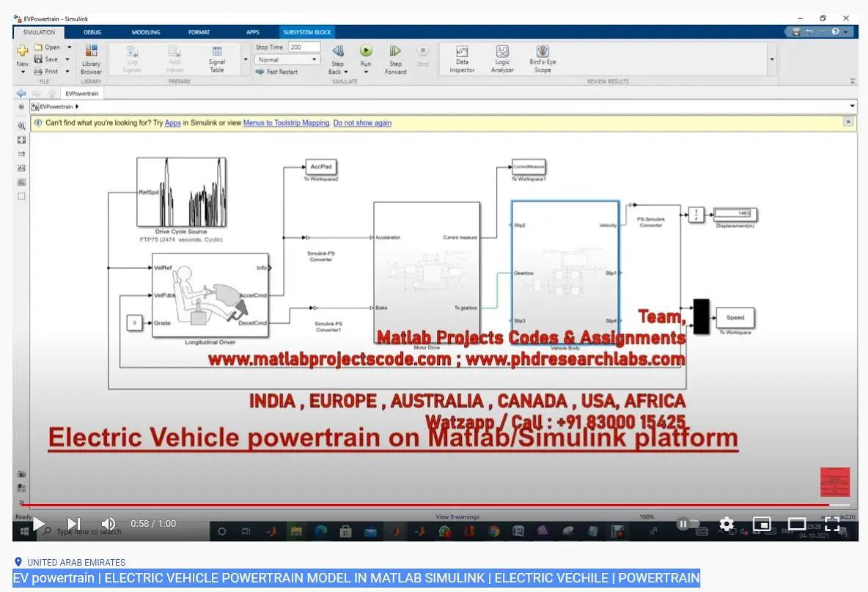Click the quick access save icon
Viewport: 868px width, 592px height.
tap(796, 32)
